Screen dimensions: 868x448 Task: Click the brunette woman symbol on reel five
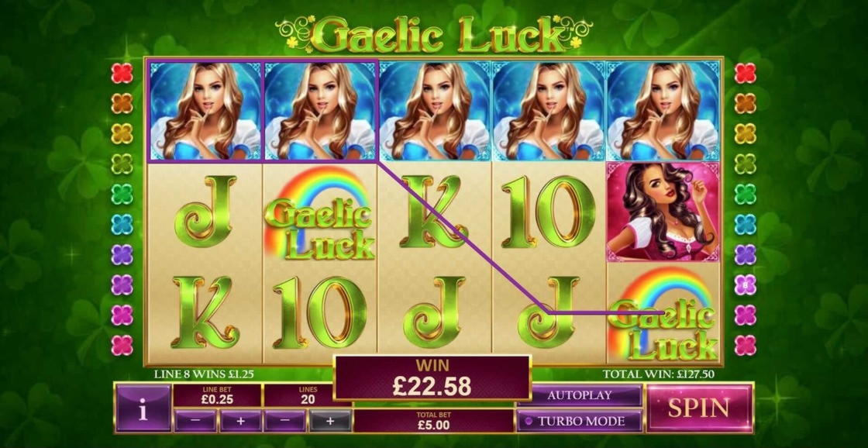pyautogui.click(x=663, y=212)
